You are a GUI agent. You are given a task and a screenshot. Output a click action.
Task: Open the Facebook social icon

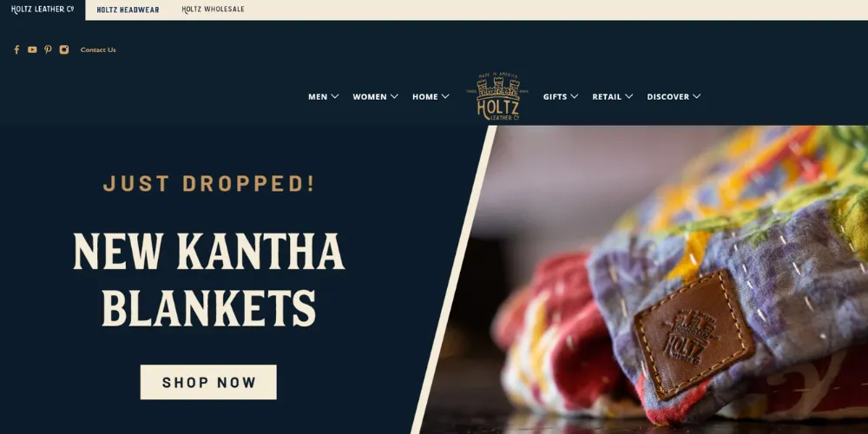16,49
